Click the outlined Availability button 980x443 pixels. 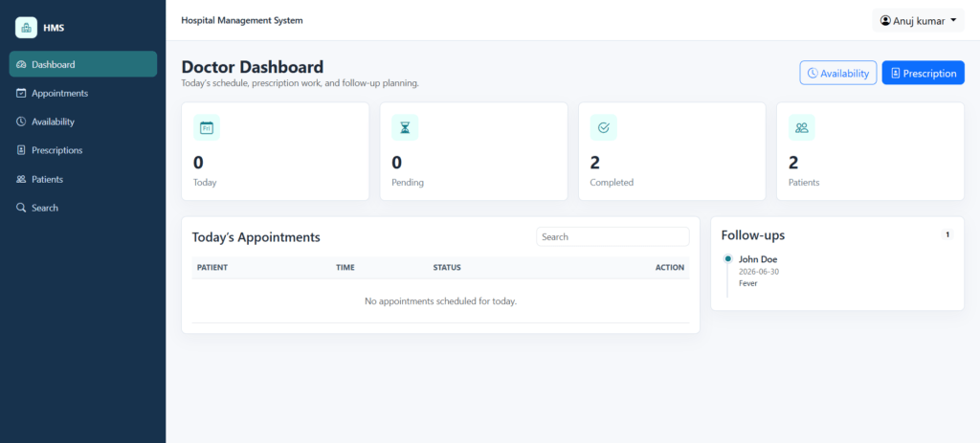[x=838, y=73]
